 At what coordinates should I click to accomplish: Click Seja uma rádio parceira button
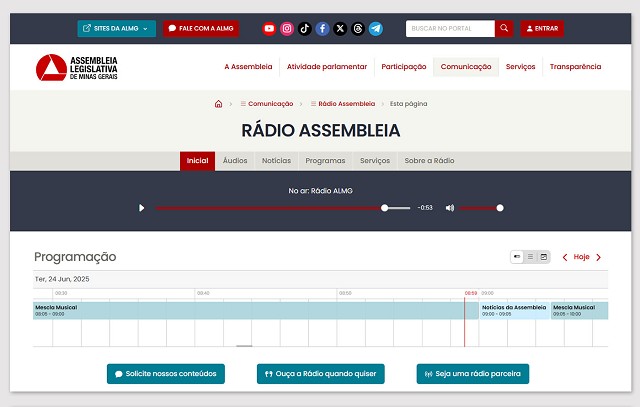[x=473, y=374]
